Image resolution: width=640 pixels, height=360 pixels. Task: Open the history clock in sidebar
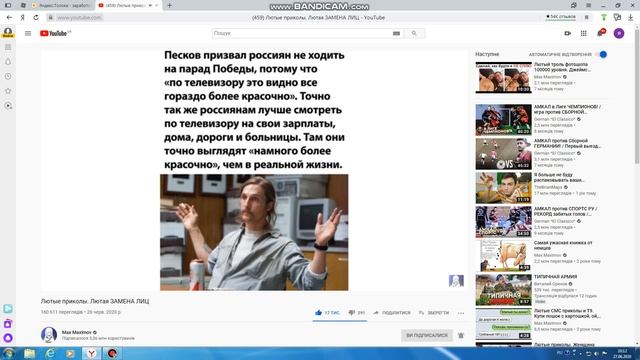point(8,76)
